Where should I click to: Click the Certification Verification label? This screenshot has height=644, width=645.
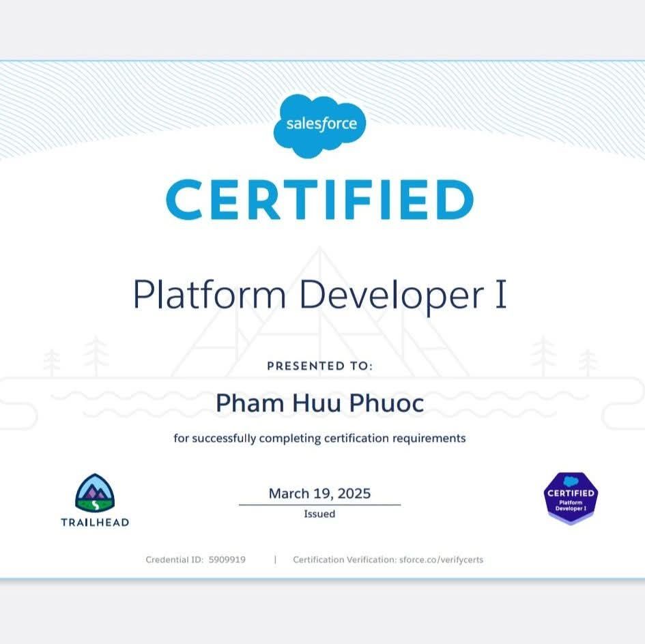(344, 559)
